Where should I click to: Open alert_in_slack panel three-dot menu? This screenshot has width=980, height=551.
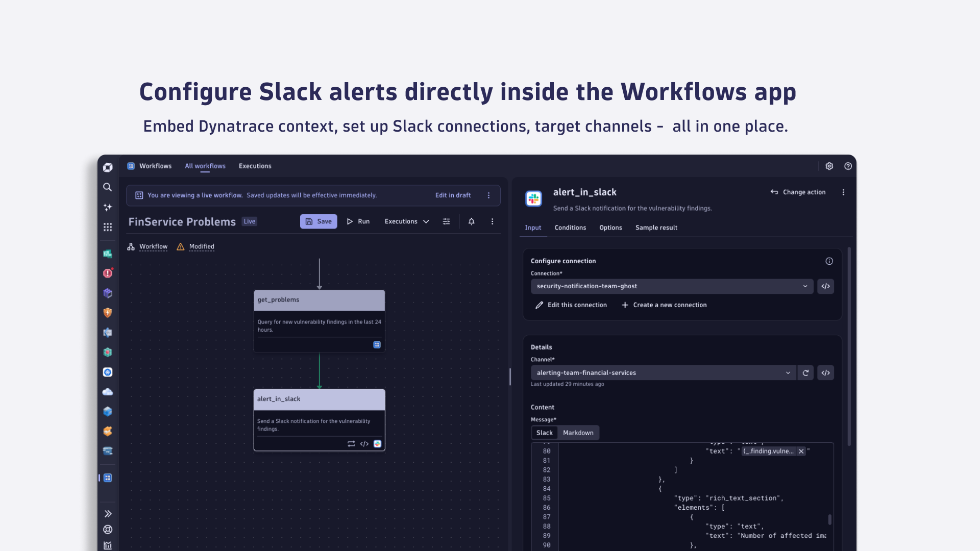click(x=843, y=192)
